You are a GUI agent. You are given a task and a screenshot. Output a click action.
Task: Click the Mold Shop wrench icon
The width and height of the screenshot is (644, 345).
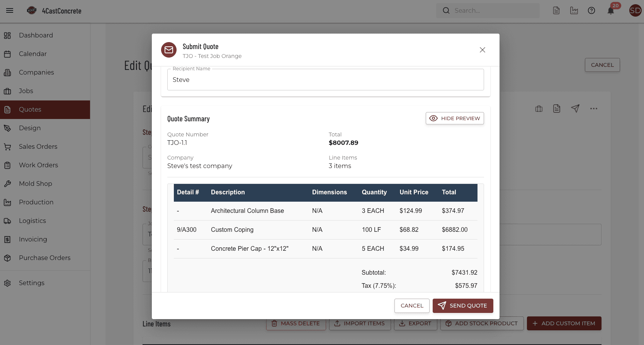coord(7,184)
